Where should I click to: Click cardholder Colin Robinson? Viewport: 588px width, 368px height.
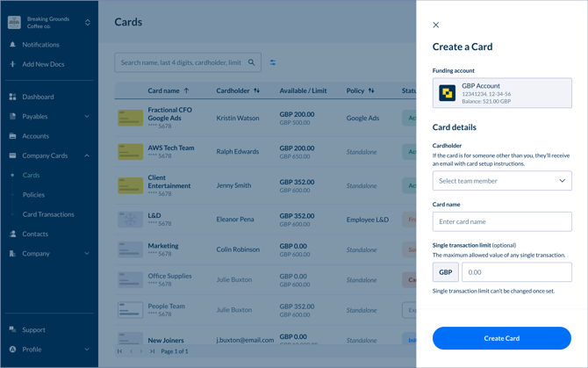tap(238, 249)
